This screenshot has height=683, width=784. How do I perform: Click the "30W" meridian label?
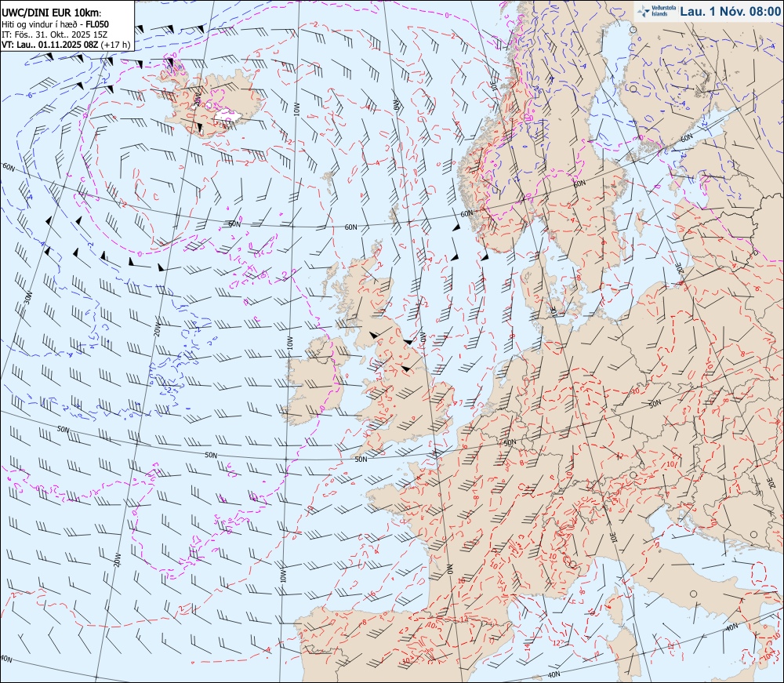click(x=28, y=297)
